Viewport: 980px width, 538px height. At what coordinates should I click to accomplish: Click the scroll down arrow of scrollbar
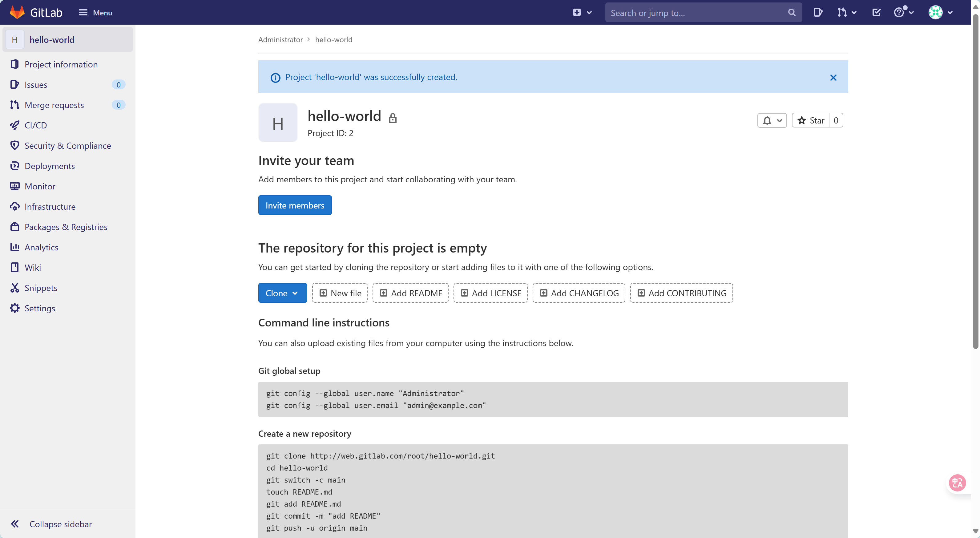tap(975, 531)
